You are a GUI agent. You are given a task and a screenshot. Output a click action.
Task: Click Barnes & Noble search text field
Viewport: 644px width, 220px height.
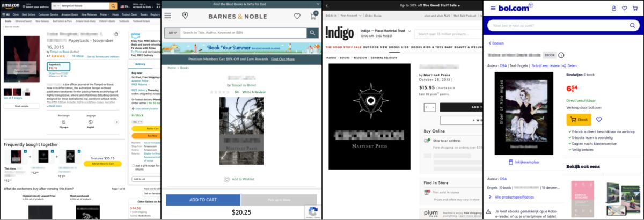[244, 33]
